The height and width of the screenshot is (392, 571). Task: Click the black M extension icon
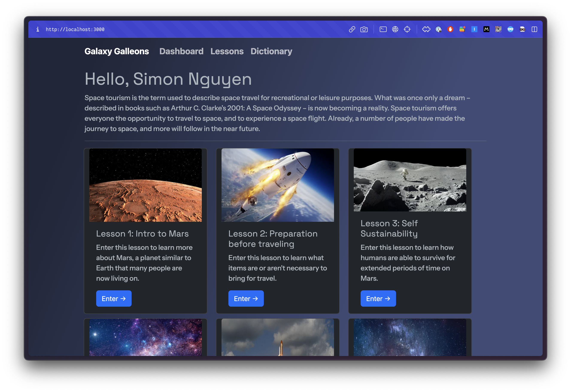tap(486, 29)
